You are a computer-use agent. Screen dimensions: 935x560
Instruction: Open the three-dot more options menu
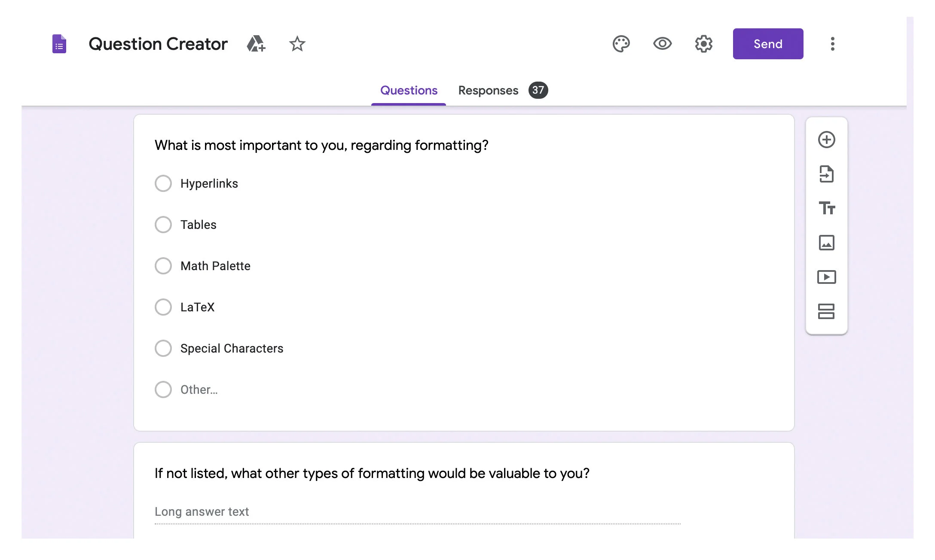(832, 44)
